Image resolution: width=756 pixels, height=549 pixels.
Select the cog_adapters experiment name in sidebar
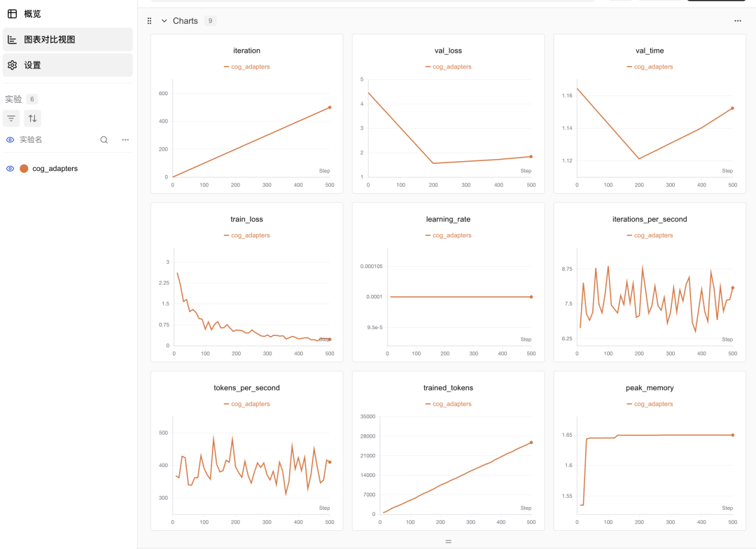pyautogui.click(x=55, y=169)
